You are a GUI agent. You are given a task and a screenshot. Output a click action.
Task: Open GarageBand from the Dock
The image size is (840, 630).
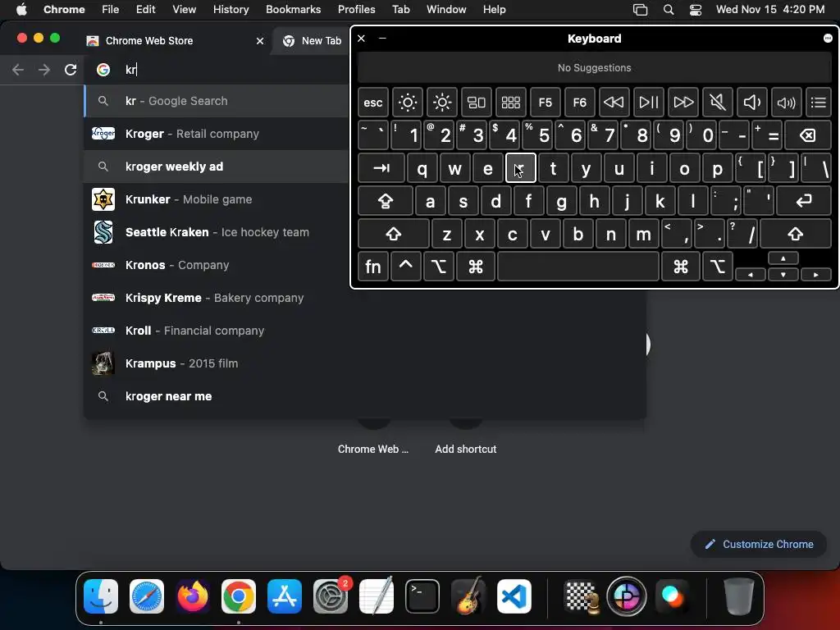(x=468, y=596)
